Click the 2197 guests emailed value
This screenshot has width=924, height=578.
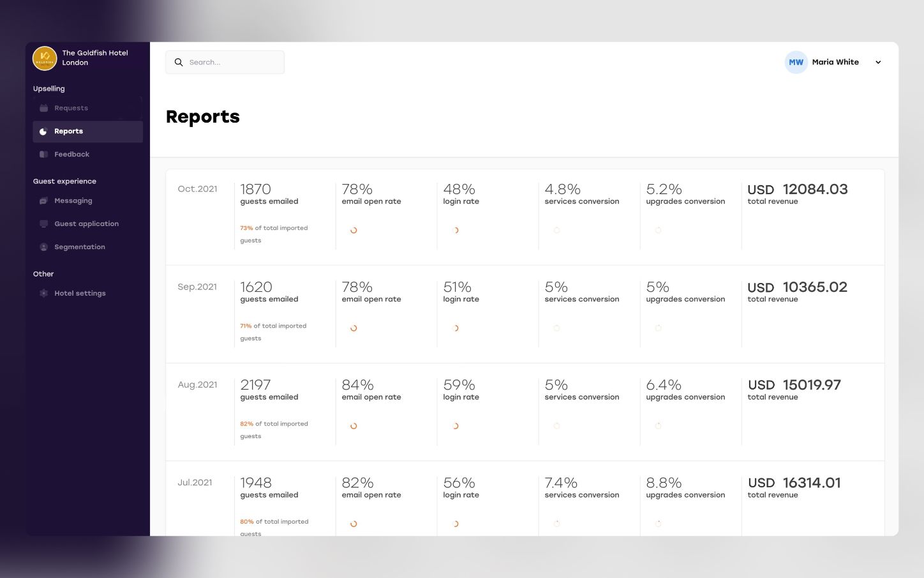click(x=256, y=385)
